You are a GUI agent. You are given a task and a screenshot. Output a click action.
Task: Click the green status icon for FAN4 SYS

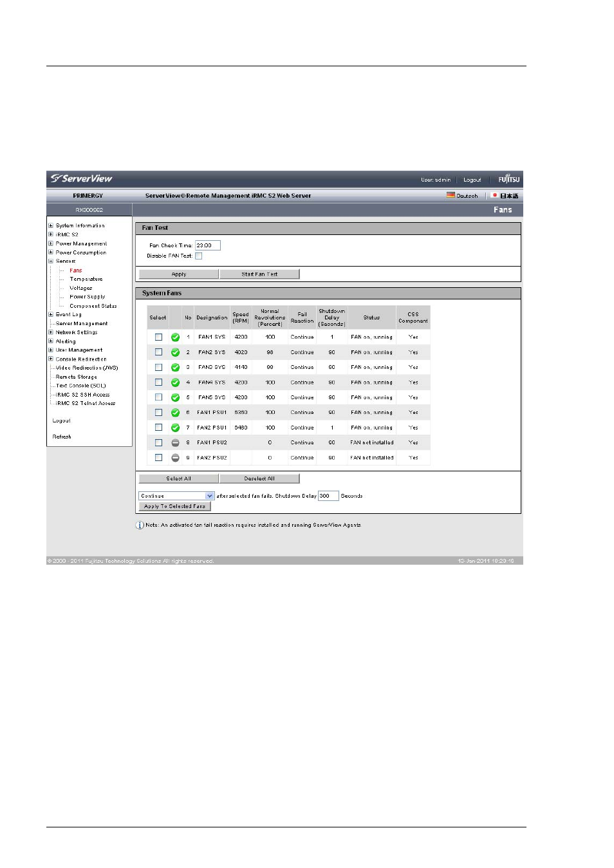coord(175,382)
